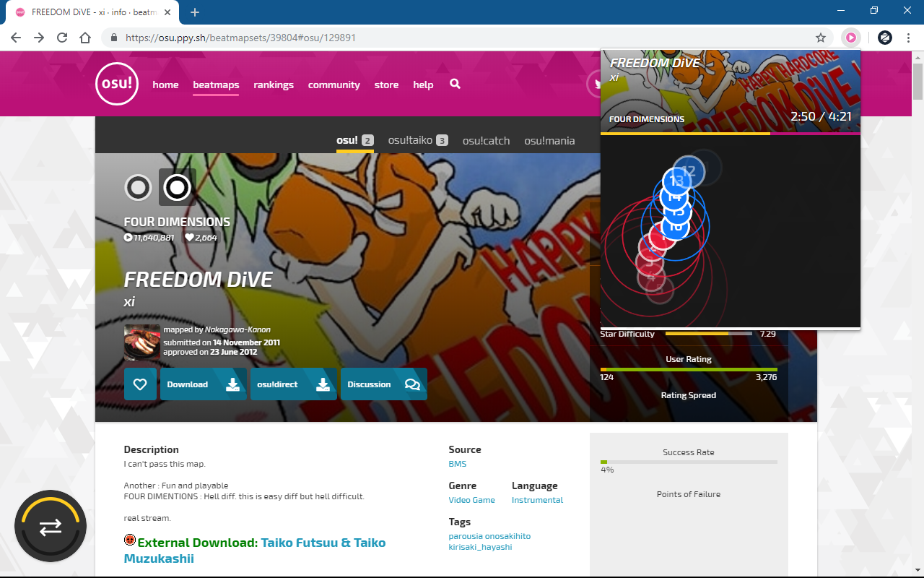Go to the browser home page icon
This screenshot has width=924, height=578.
tap(85, 38)
